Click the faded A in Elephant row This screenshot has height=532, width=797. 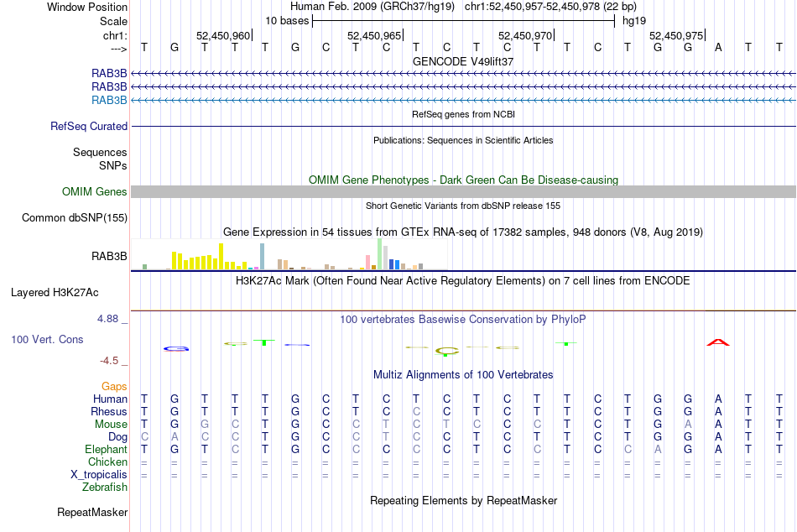pos(658,450)
